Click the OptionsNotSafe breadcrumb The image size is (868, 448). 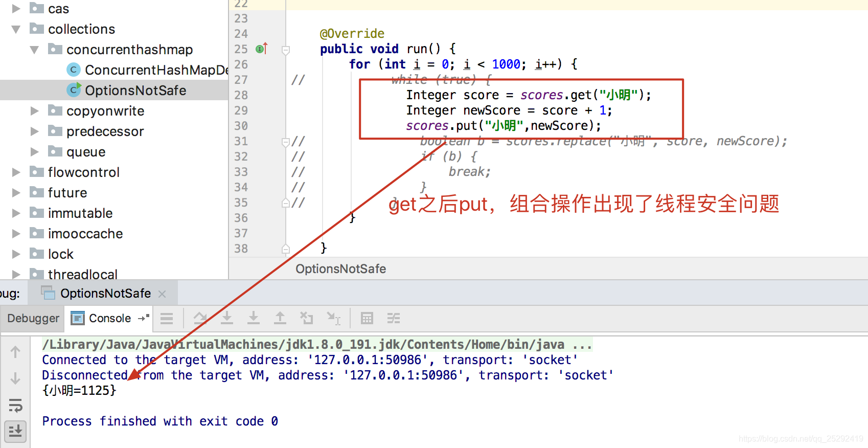(341, 269)
